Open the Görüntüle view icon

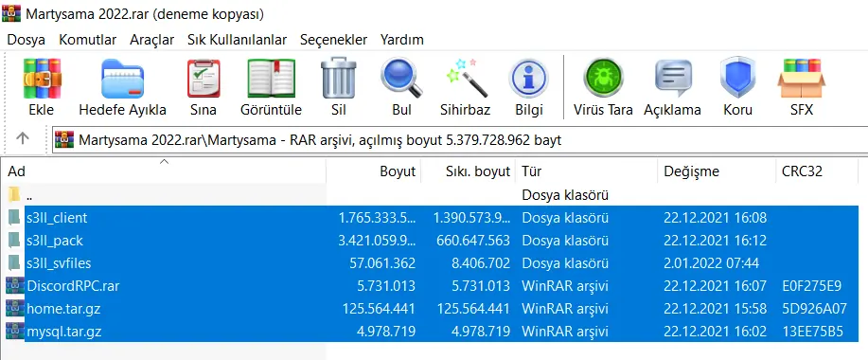271,79
